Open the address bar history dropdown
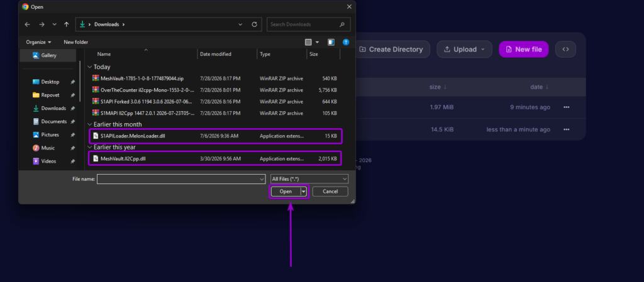The height and width of the screenshot is (282, 644). pos(240,24)
